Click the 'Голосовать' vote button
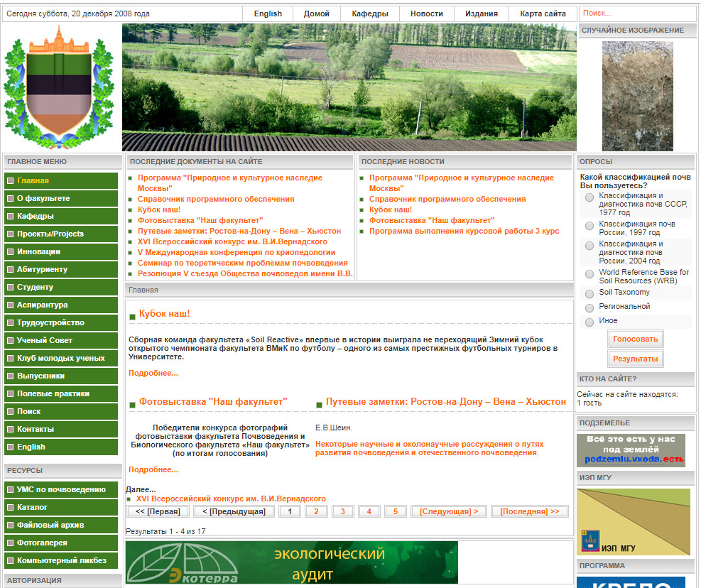 [635, 339]
